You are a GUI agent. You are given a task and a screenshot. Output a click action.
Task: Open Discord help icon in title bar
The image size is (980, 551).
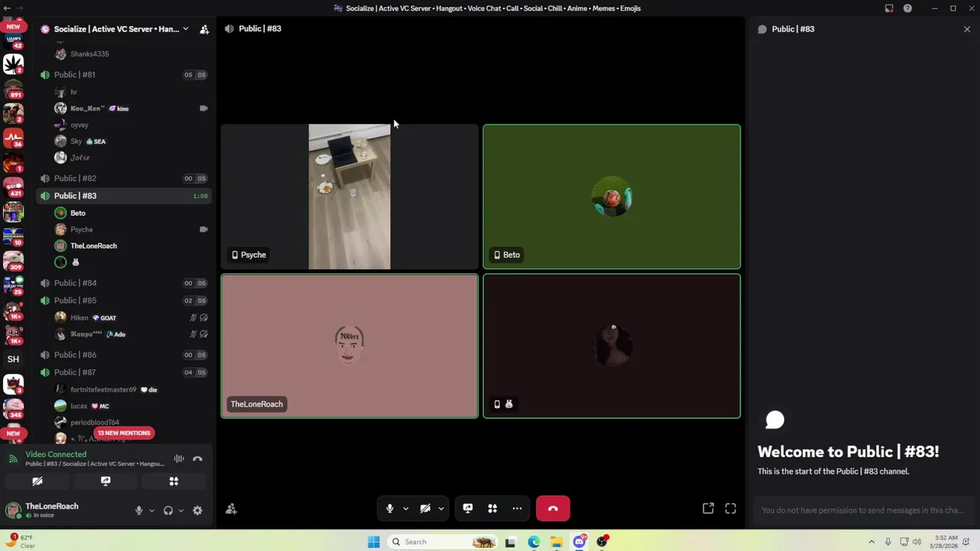[x=907, y=8]
